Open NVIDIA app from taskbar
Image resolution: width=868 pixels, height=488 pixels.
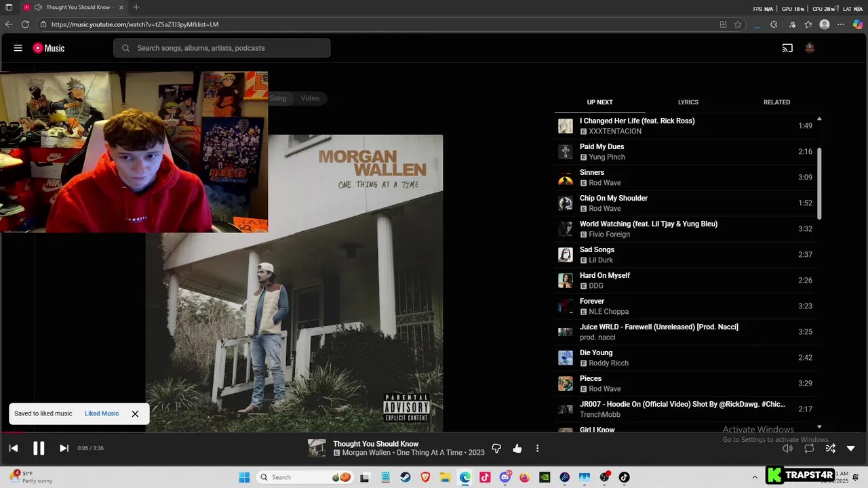click(x=545, y=477)
